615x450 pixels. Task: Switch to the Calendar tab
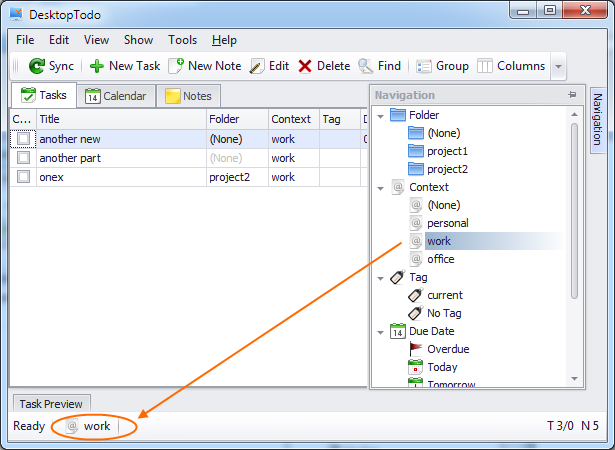pos(116,96)
